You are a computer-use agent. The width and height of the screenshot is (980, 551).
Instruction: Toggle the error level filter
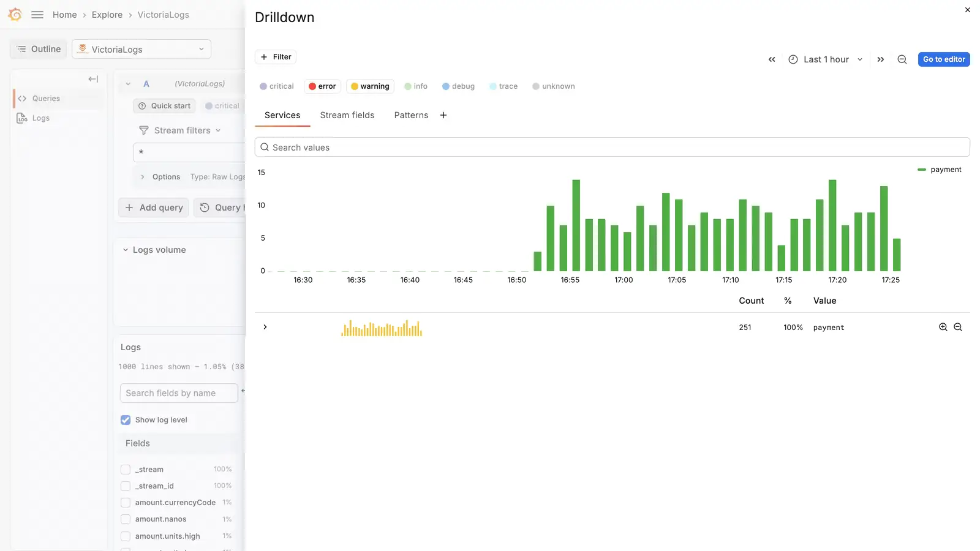click(x=322, y=86)
